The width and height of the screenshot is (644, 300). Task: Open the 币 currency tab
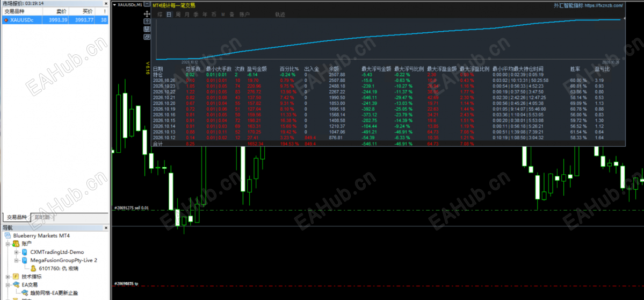click(x=214, y=15)
